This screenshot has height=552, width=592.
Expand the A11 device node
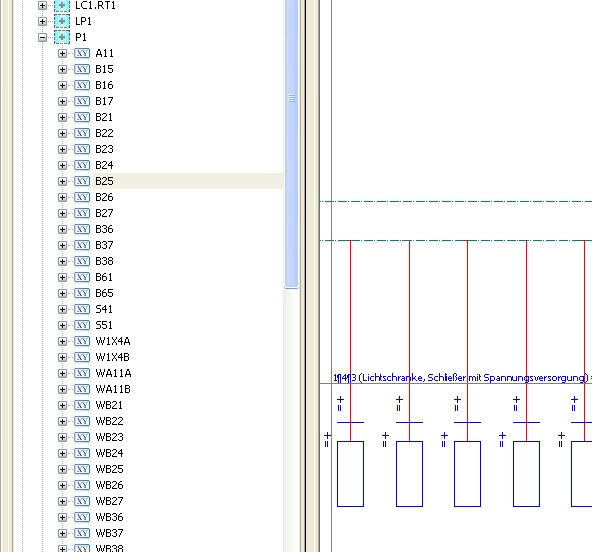coord(62,54)
